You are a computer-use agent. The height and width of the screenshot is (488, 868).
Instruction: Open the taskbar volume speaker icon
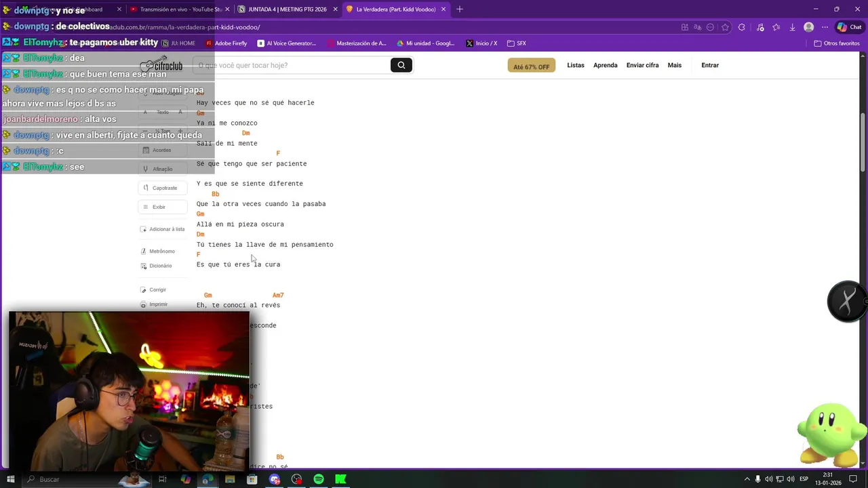coord(791,479)
